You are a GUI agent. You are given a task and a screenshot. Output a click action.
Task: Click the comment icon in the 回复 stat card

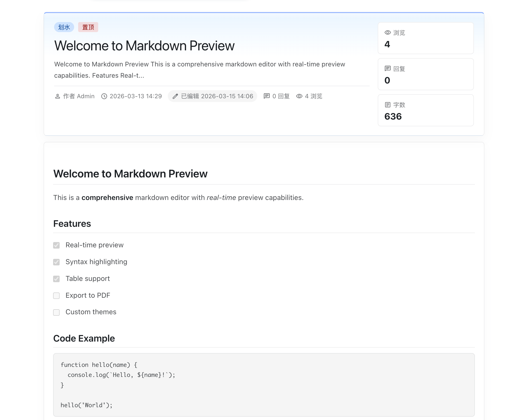387,68
